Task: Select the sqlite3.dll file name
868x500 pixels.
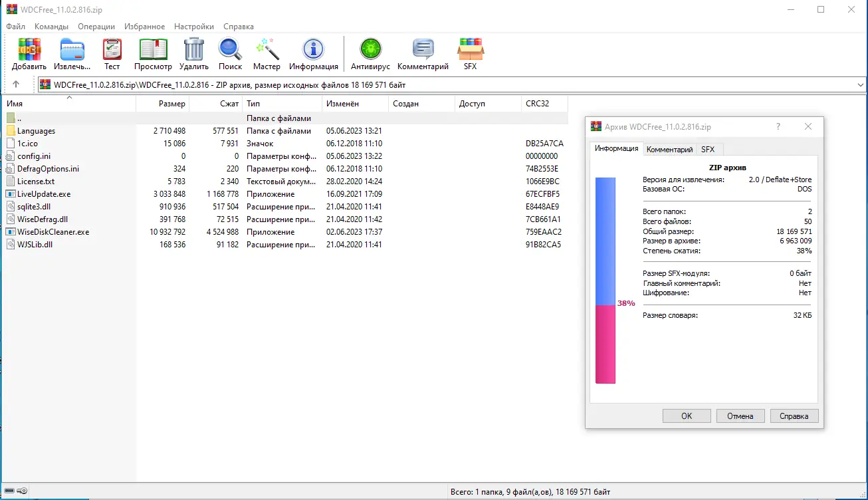Action: 34,207
